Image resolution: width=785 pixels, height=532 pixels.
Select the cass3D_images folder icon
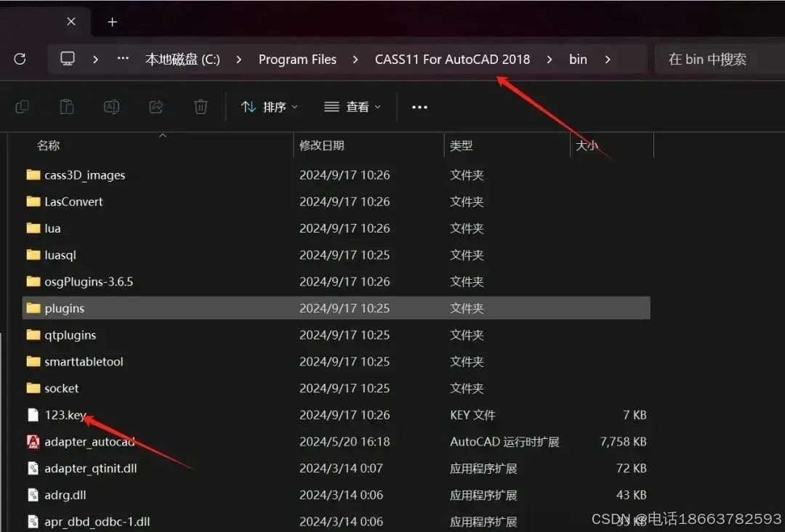pos(33,174)
